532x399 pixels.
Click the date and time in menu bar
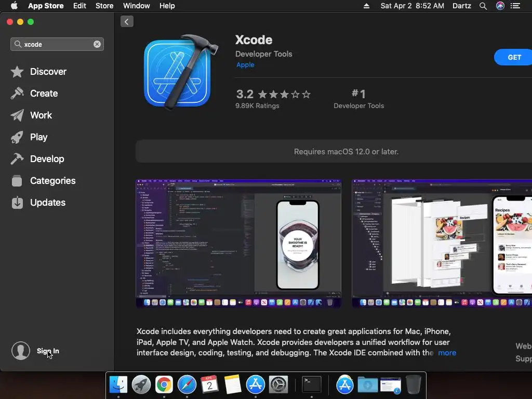pyautogui.click(x=412, y=6)
